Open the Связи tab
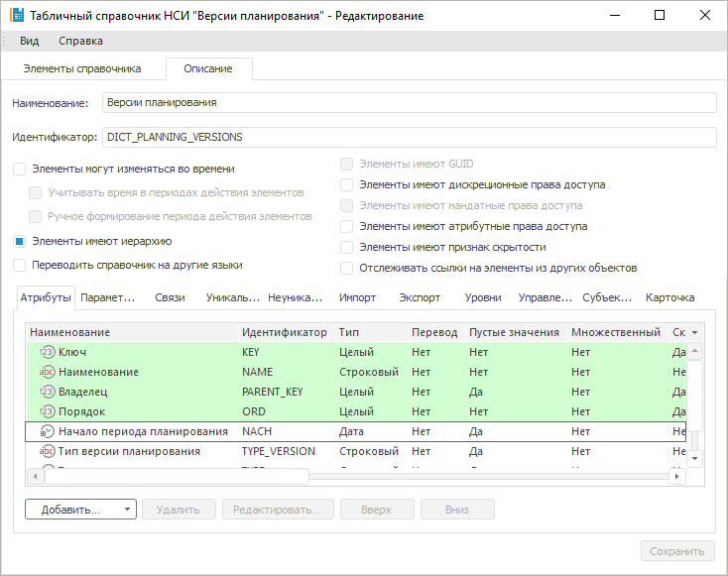 (x=170, y=297)
